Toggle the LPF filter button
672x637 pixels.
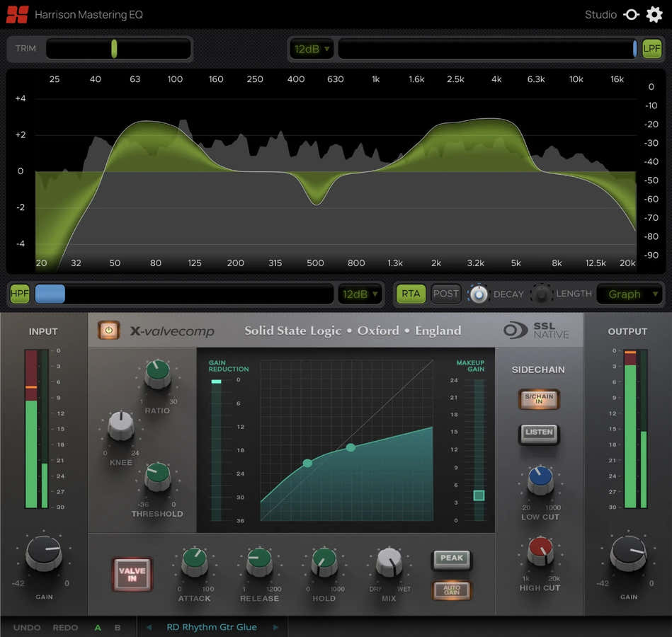651,48
